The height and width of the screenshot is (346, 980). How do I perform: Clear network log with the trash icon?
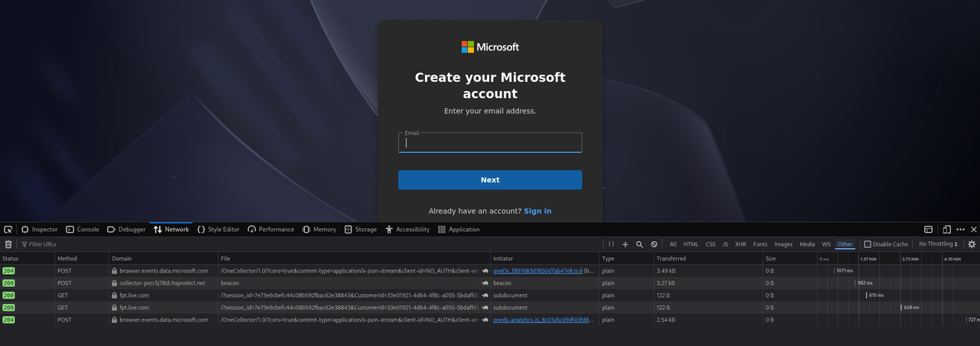tap(8, 244)
